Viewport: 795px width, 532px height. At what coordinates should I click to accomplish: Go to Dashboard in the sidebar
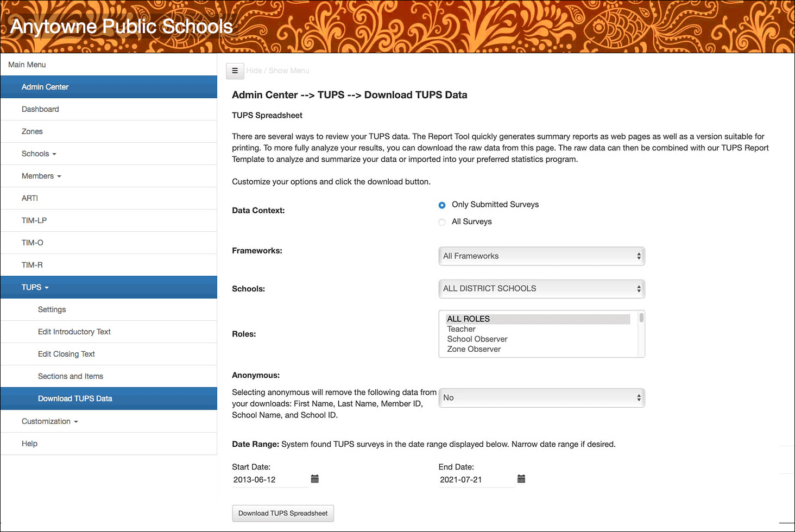coord(109,109)
